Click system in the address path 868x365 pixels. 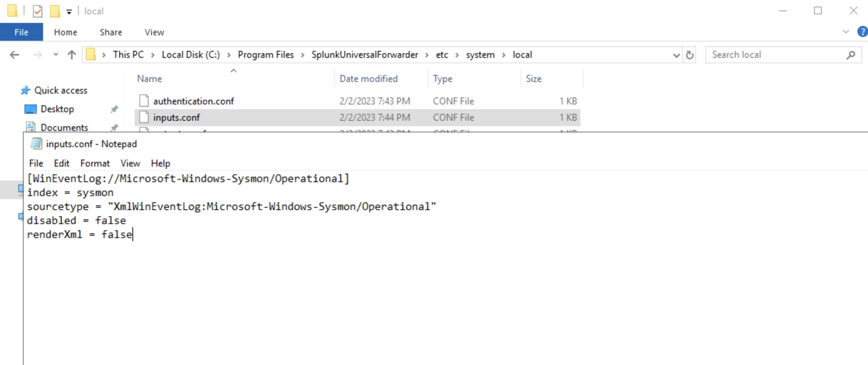pyautogui.click(x=480, y=55)
